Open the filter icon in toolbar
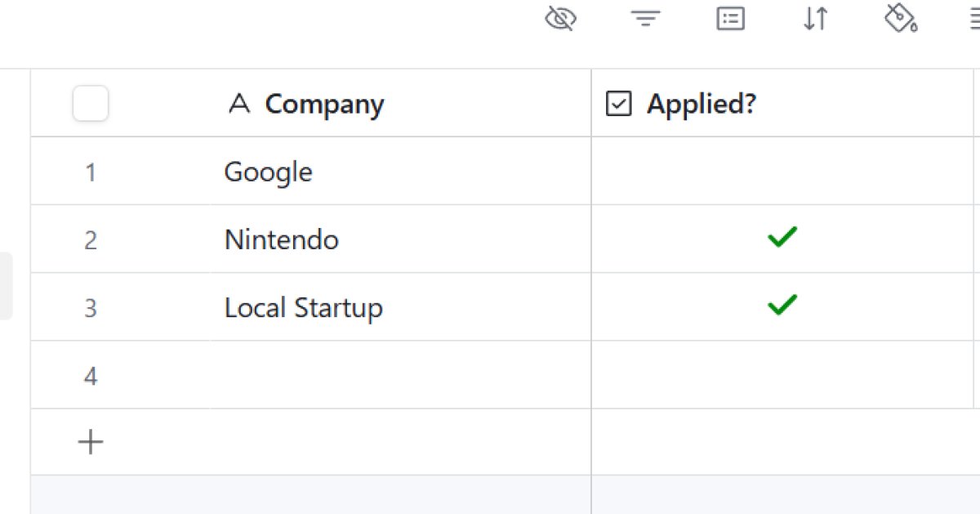The width and height of the screenshot is (980, 514). 645,19
